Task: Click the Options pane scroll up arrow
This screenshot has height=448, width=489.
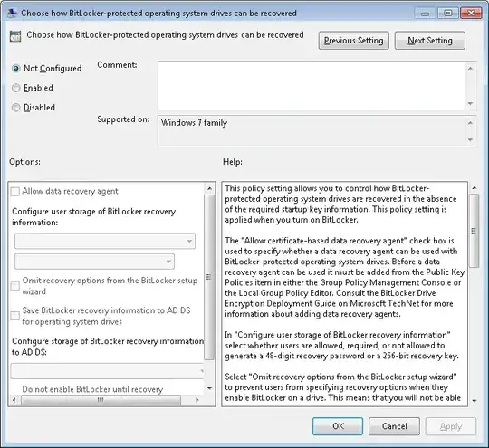Action: 209,188
